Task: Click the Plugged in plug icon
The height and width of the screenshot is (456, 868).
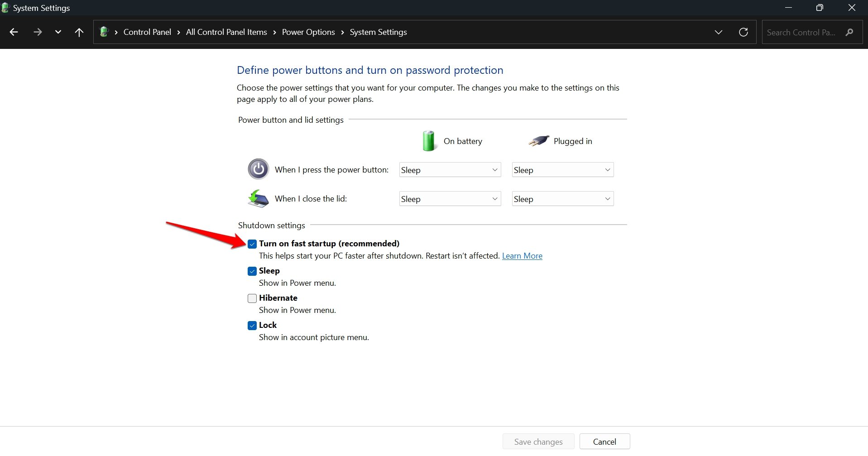Action: click(539, 141)
